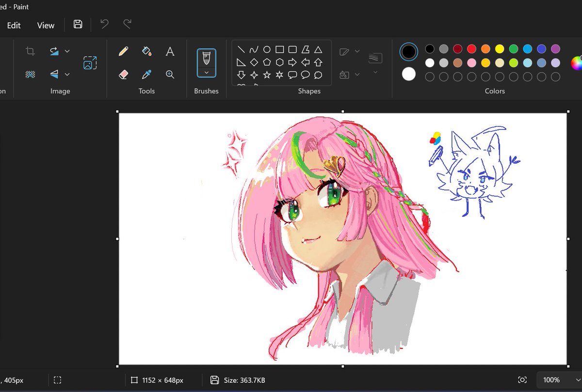Select the Diamond shape
The height and width of the screenshot is (392, 582).
point(254,62)
